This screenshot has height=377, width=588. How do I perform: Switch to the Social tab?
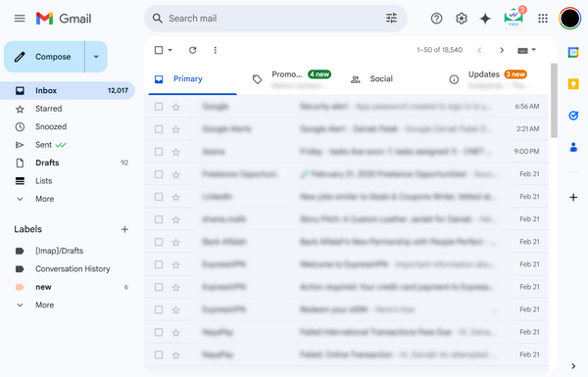click(390, 79)
